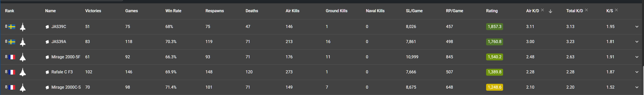Remove the Air K/D column with its X
Screen dimensions: 644x95
coord(542,10)
